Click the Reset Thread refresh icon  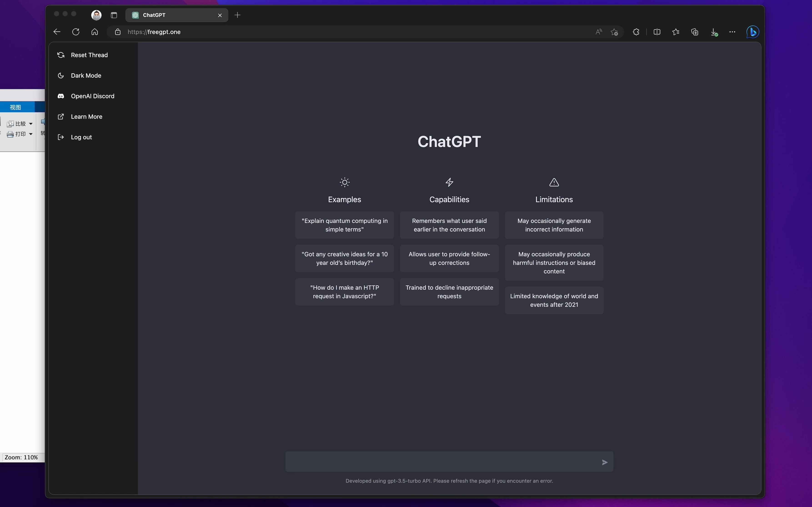61,55
